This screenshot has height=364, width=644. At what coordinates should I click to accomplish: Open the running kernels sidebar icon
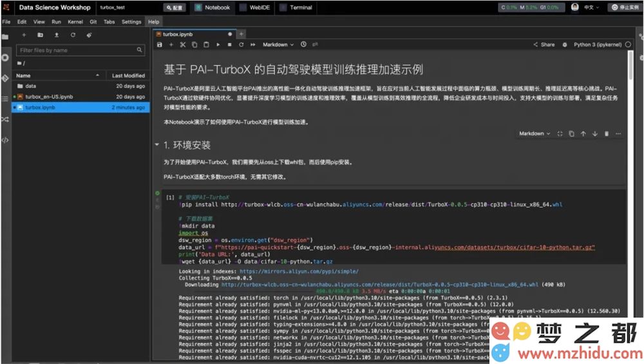click(5, 57)
